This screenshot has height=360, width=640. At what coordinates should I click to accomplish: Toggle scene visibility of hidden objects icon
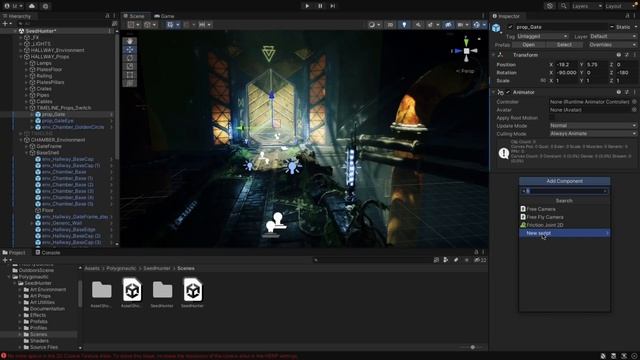(x=448, y=24)
